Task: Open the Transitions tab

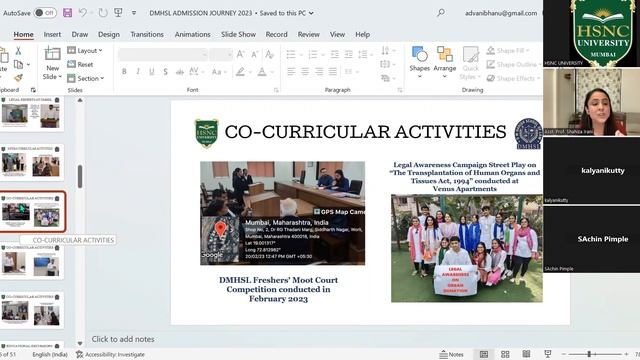Action: pyautogui.click(x=147, y=35)
